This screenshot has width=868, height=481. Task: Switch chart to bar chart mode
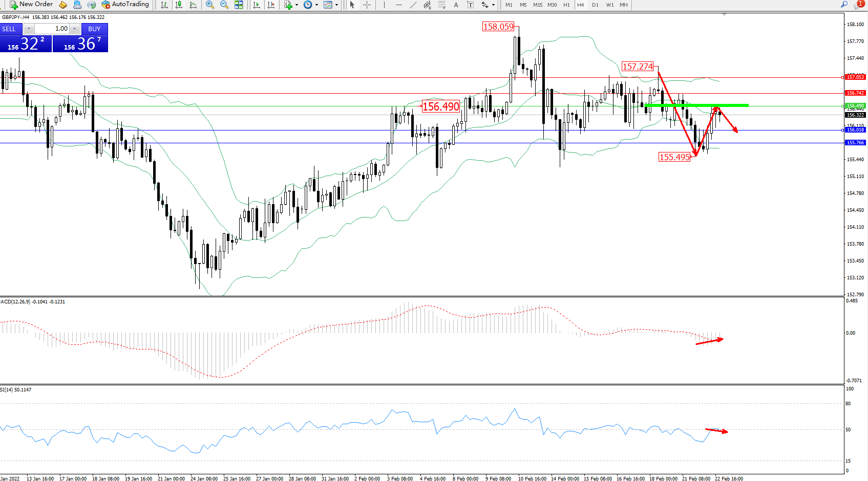click(x=164, y=5)
